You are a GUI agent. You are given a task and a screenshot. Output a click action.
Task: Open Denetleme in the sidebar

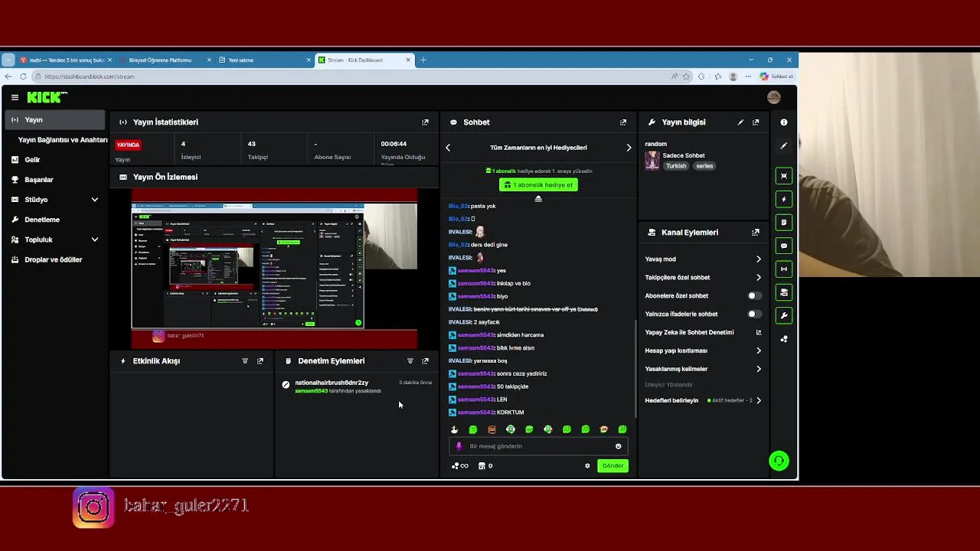tap(55, 220)
